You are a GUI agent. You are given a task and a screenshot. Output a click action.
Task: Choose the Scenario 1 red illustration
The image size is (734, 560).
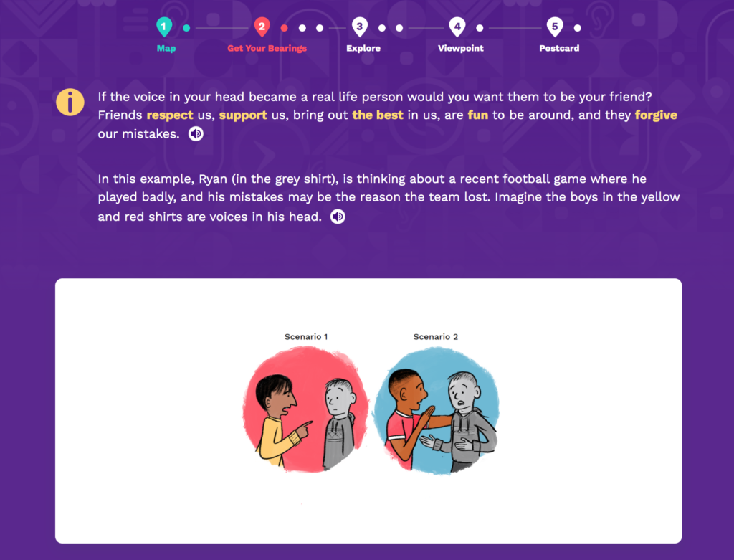(305, 409)
